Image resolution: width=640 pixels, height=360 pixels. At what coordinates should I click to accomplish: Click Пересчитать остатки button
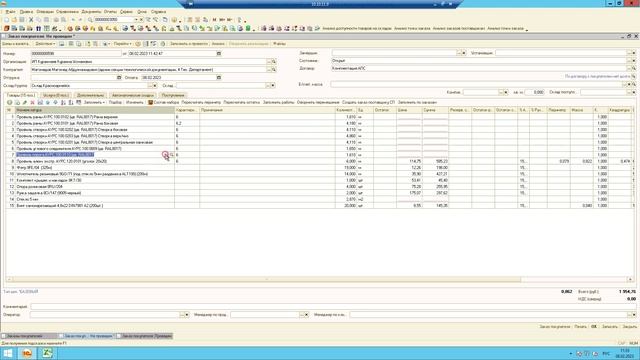click(x=241, y=102)
